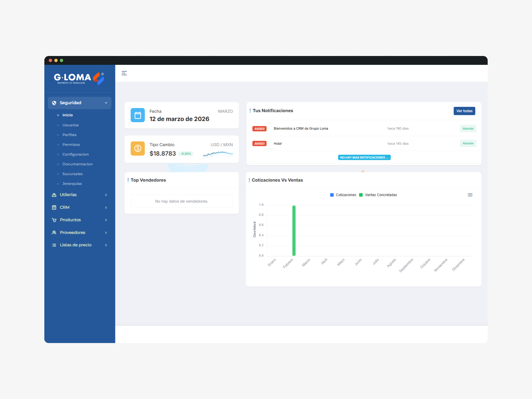This screenshot has height=399, width=532.
Task: Click the Proveedores people icon
Action: point(54,232)
